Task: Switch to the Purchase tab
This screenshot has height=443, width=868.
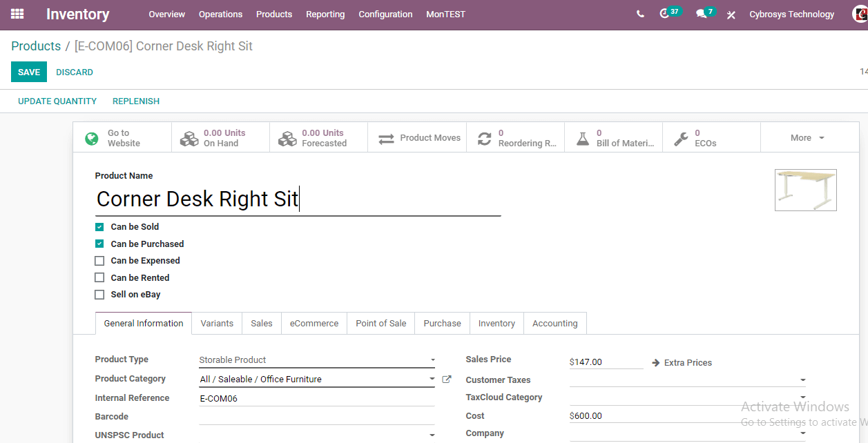Action: point(442,323)
